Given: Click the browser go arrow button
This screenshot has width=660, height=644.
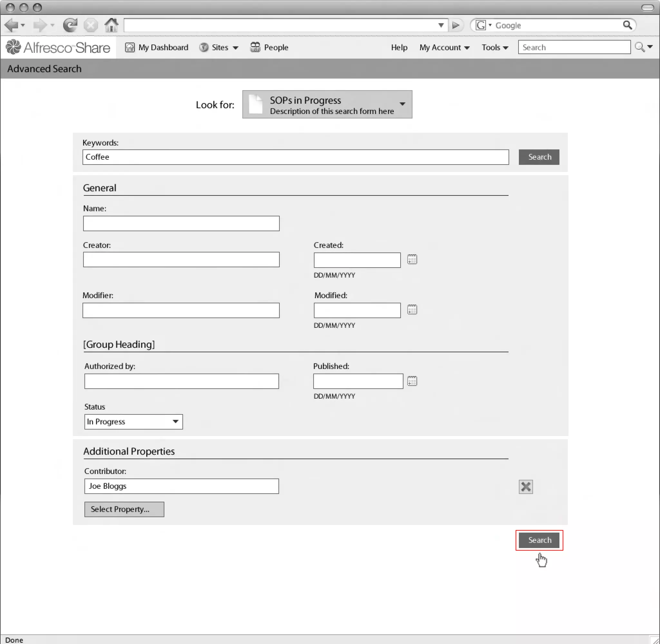Looking at the screenshot, I should [456, 25].
